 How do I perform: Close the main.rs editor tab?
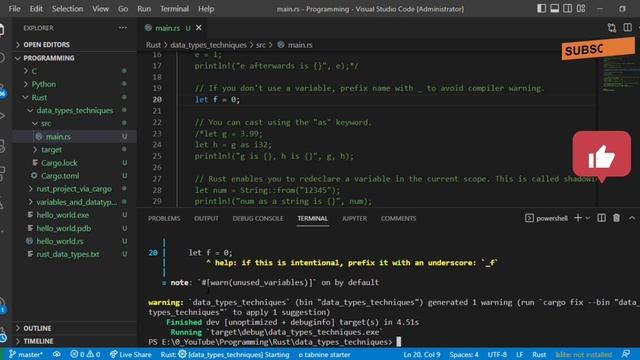click(x=199, y=28)
